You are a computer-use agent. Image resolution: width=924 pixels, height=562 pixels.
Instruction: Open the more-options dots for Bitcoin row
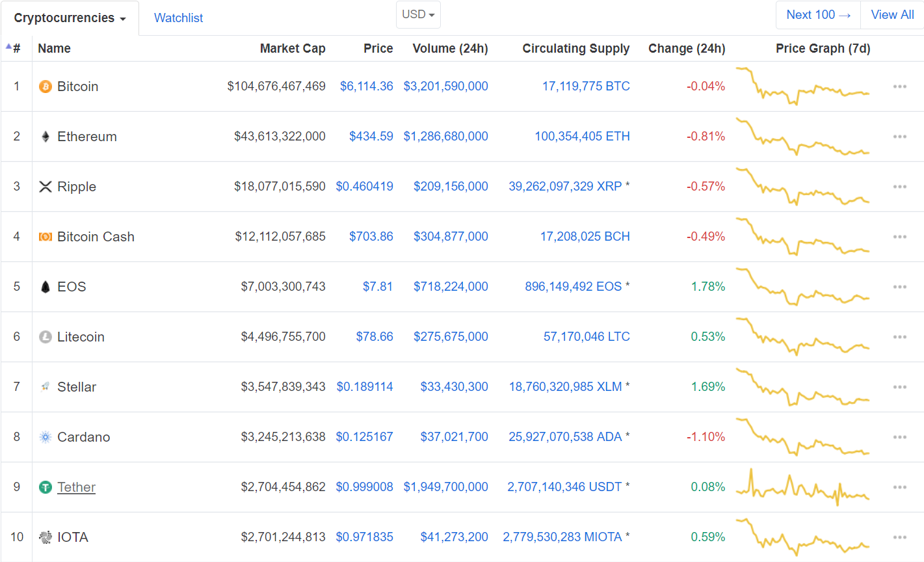(900, 87)
